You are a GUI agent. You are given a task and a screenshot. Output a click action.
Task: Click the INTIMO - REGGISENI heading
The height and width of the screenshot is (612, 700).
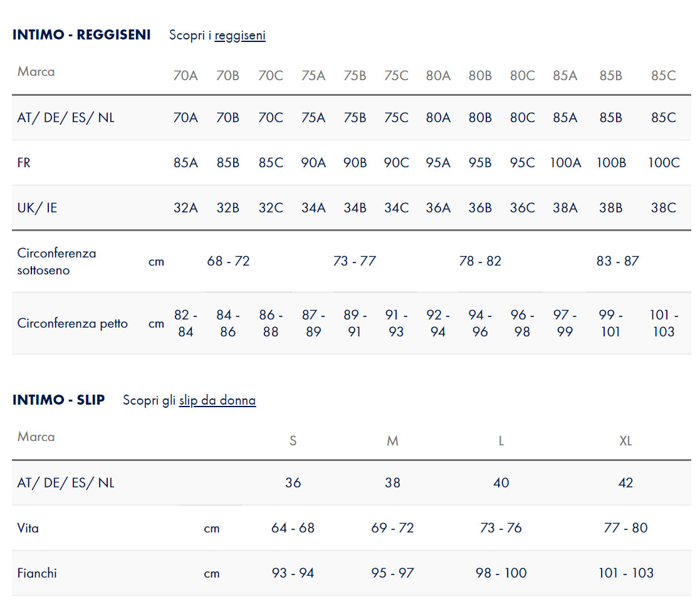pyautogui.click(x=81, y=35)
